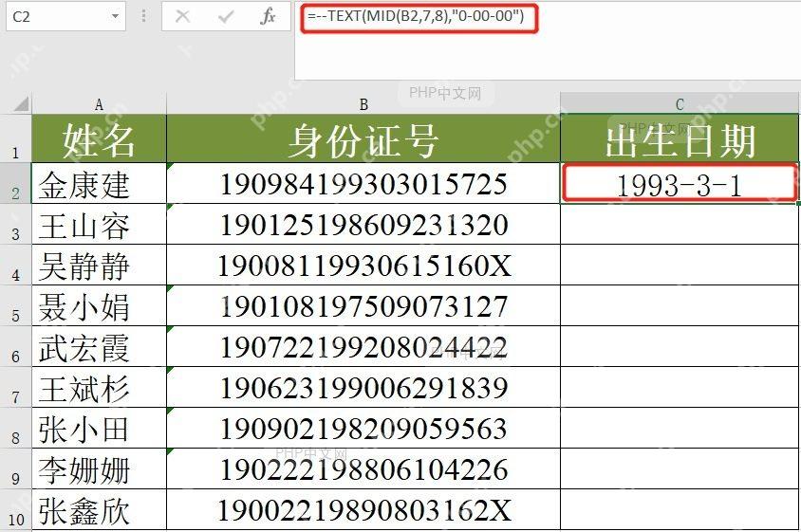Select row 3 header
The height and width of the screenshot is (532, 801).
(16, 224)
